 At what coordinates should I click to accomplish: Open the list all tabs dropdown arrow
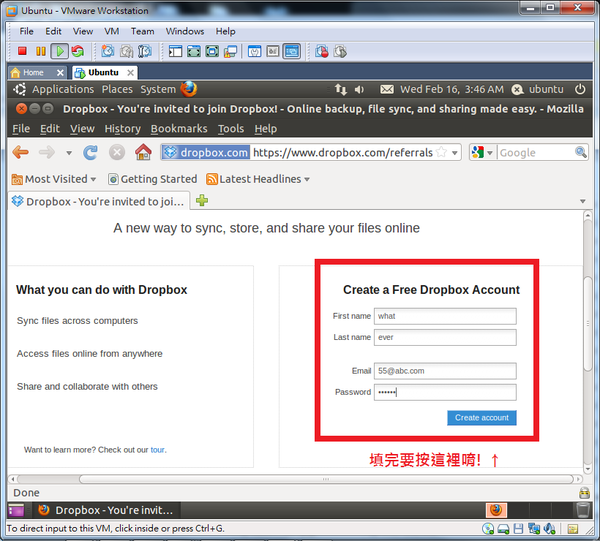click(x=583, y=201)
